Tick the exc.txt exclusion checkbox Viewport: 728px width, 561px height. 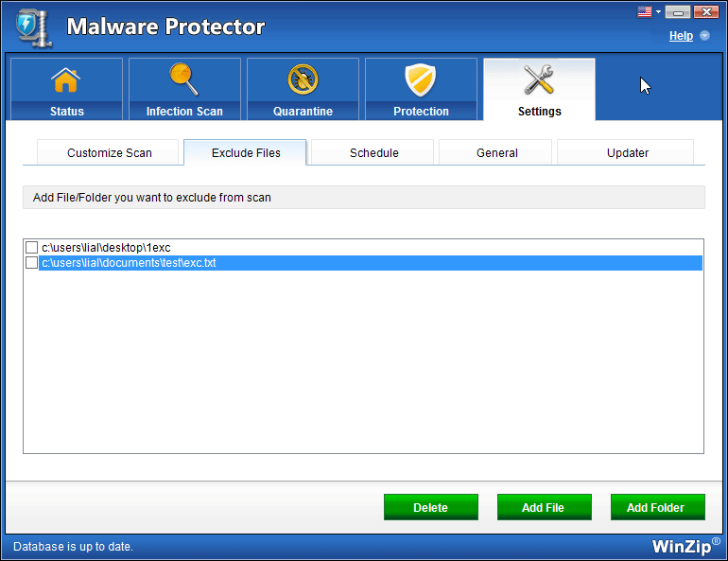tap(32, 263)
